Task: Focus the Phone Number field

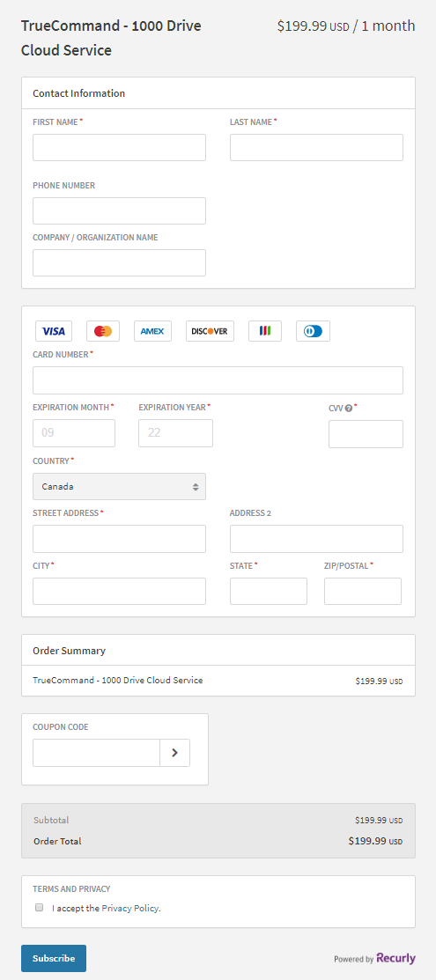Action: pyautogui.click(x=120, y=210)
